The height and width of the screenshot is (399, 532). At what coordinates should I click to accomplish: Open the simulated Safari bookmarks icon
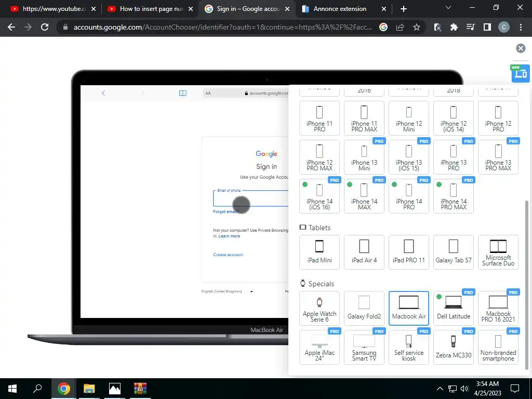point(182,94)
